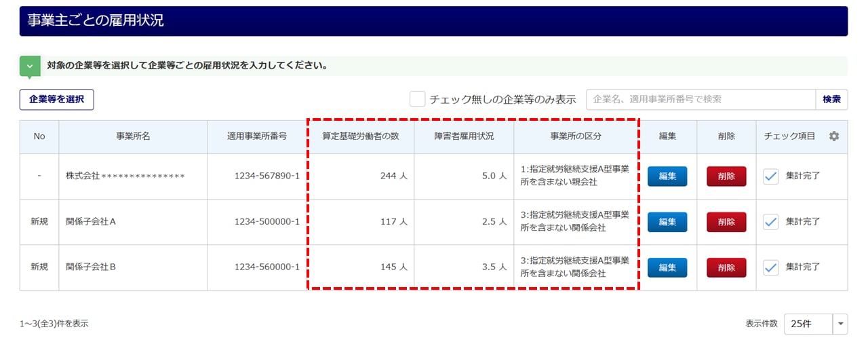Screen dimensions: 868x338
Task: Click the 事業所名 column header
Action: click(133, 136)
